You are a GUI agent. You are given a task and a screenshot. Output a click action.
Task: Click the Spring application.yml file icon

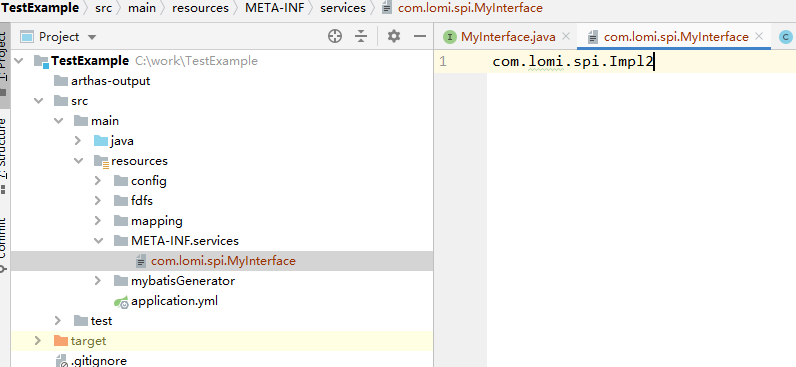pos(121,302)
